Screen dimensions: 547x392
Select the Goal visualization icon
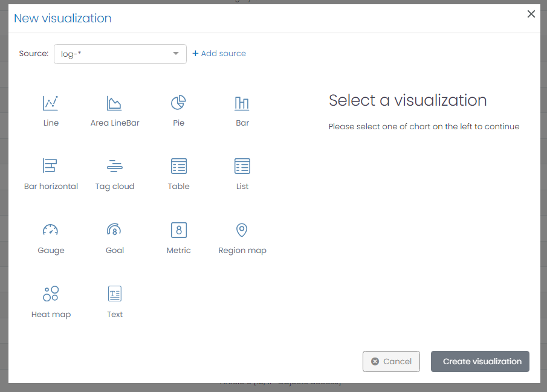pos(114,230)
